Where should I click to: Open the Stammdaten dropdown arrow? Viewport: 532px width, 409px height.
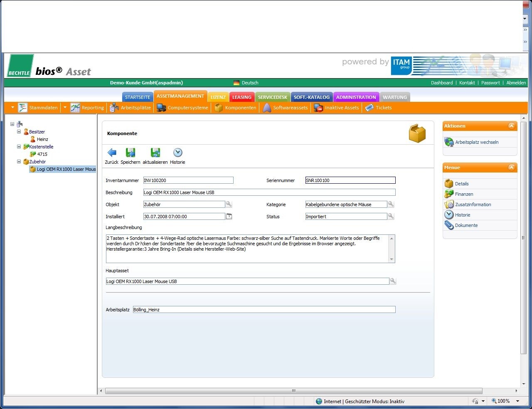pos(12,108)
